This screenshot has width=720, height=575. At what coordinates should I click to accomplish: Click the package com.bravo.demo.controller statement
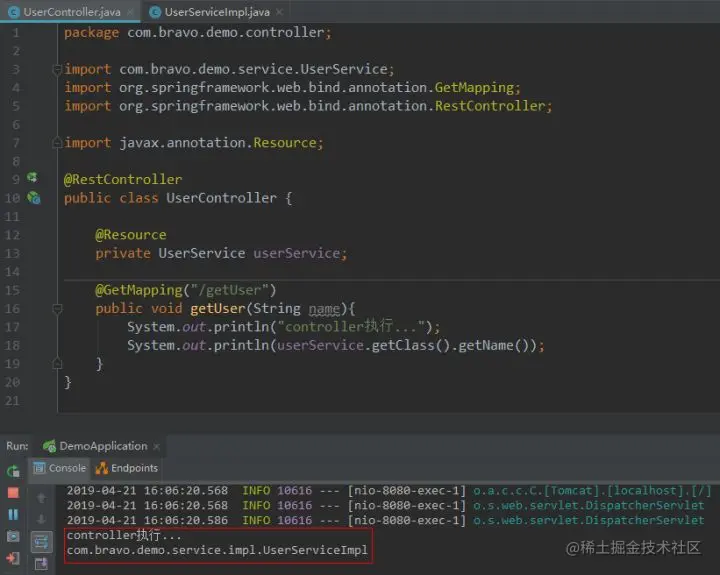tap(197, 32)
